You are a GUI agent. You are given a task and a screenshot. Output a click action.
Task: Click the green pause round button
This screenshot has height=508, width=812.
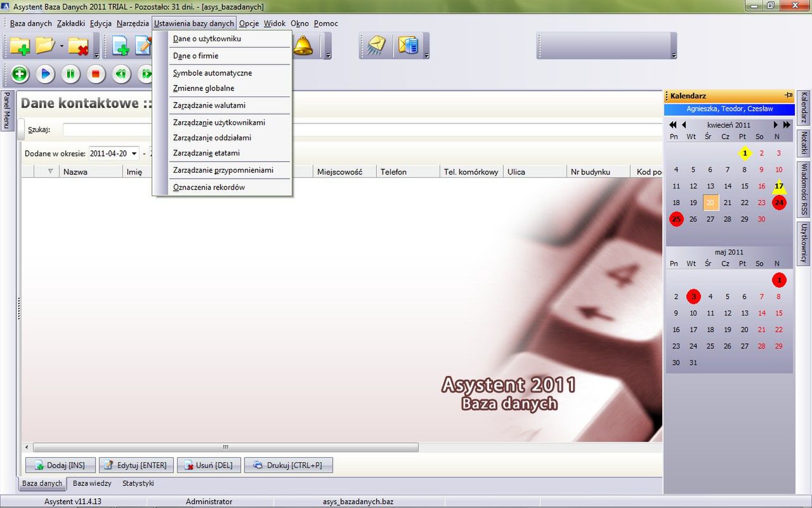tap(70, 74)
